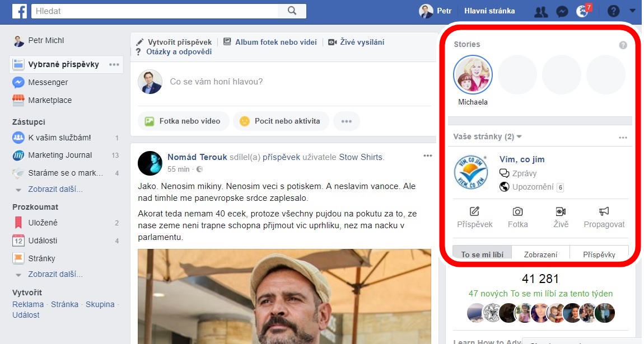Image resolution: width=644 pixels, height=344 pixels.
Task: Click the Událost create link
Action: coord(26,315)
